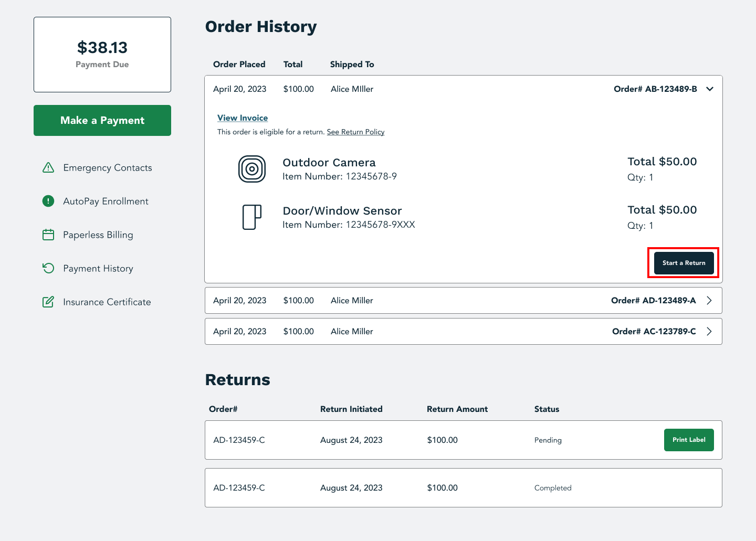Print Label for the pending return

(689, 440)
